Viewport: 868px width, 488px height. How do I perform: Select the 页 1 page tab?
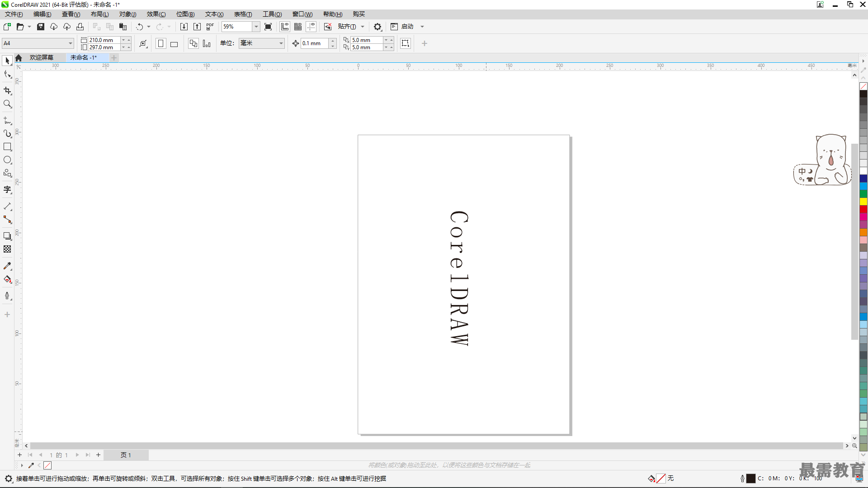point(126,455)
